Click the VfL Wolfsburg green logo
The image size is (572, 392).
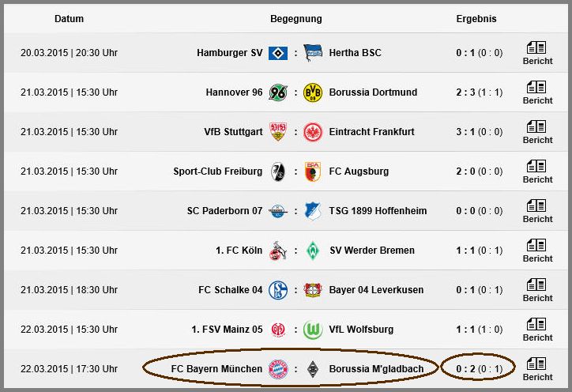click(313, 330)
